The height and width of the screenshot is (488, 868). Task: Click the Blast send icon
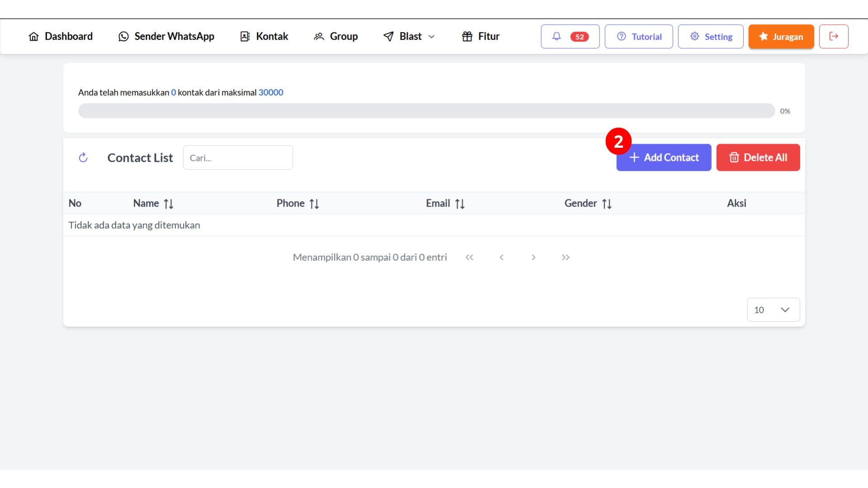click(387, 36)
